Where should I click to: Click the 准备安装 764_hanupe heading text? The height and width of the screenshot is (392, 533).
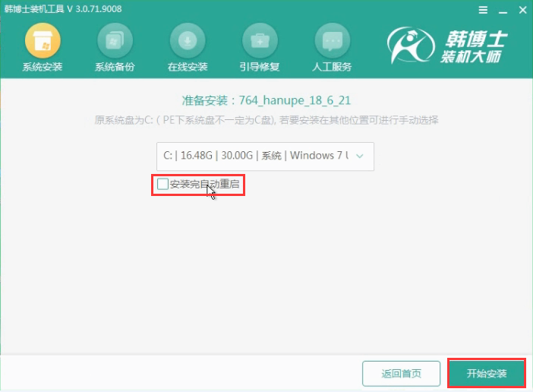click(266, 100)
